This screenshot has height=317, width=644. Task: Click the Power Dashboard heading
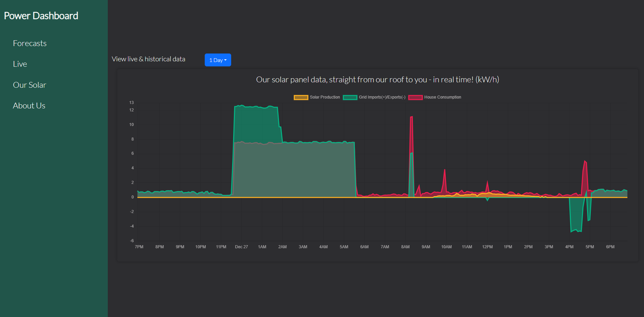pyautogui.click(x=41, y=16)
